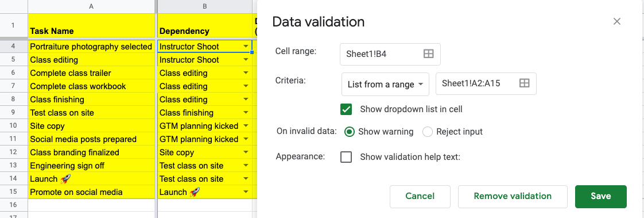Image resolution: width=644 pixels, height=218 pixels.
Task: Edit the Sheet1!B4 cell range field
Action: 390,54
